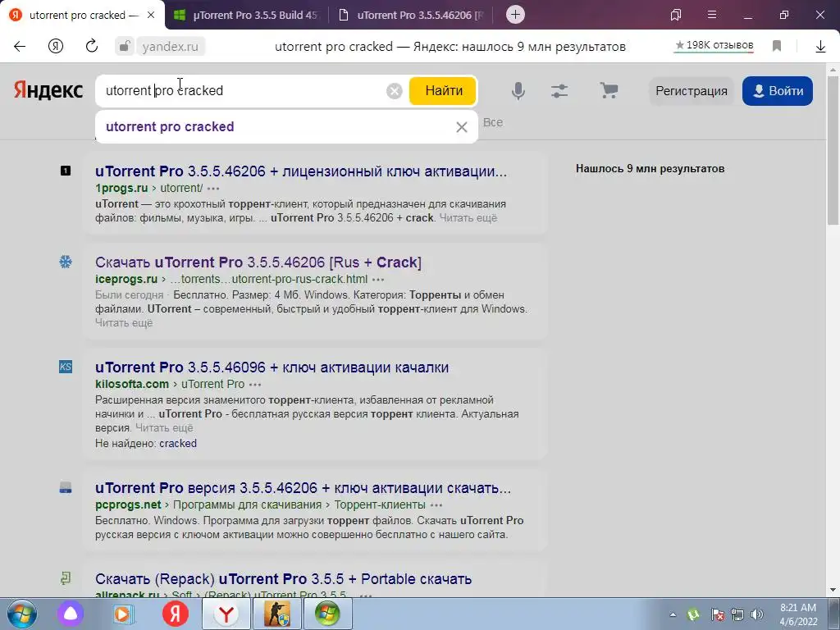
Task: Go back with the browser back arrow
Action: pyautogui.click(x=20, y=47)
